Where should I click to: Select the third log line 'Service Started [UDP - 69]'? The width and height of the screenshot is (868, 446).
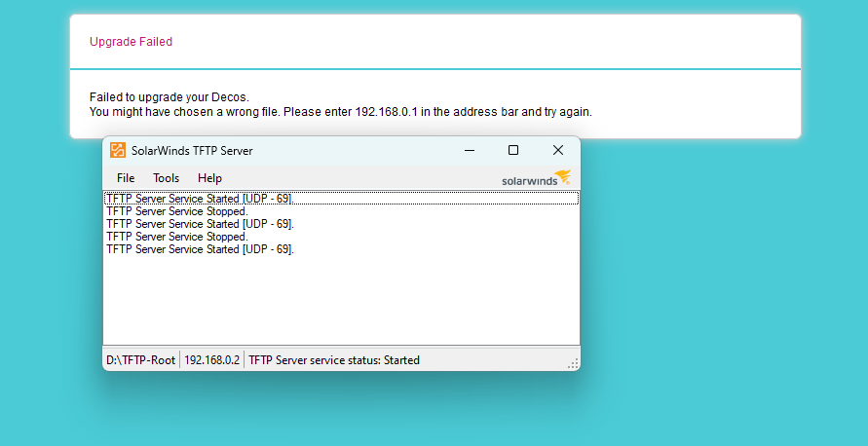(200, 224)
